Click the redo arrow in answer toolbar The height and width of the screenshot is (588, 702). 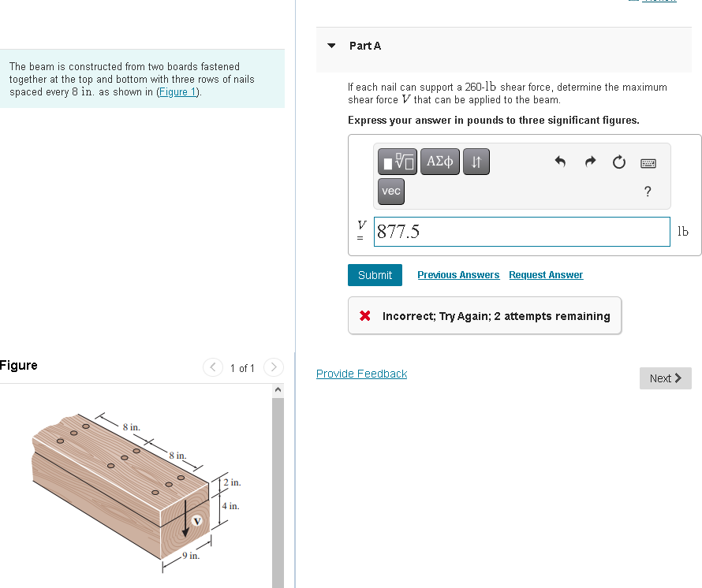(x=589, y=162)
